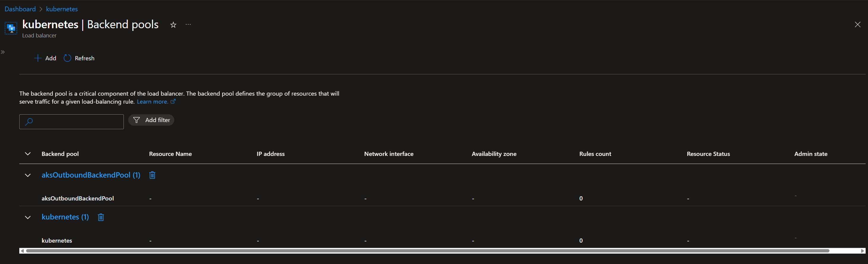Click the backend pool search field
This screenshot has height=264, width=868.
click(72, 121)
